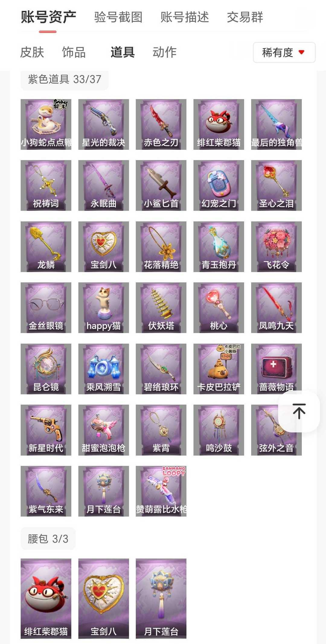Image resolution: width=326 pixels, height=644 pixels.
Task: Select the 蔷薇物语 medkit item
Action: pos(276,369)
